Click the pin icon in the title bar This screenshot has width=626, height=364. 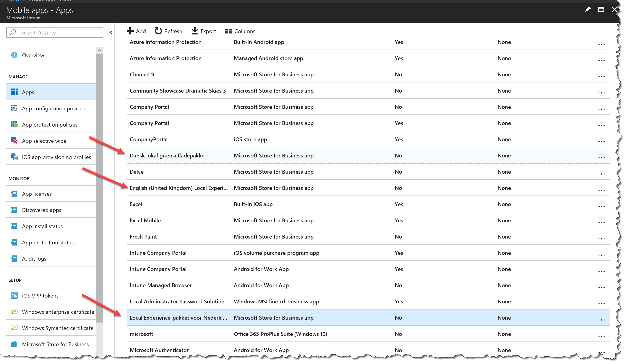point(588,9)
